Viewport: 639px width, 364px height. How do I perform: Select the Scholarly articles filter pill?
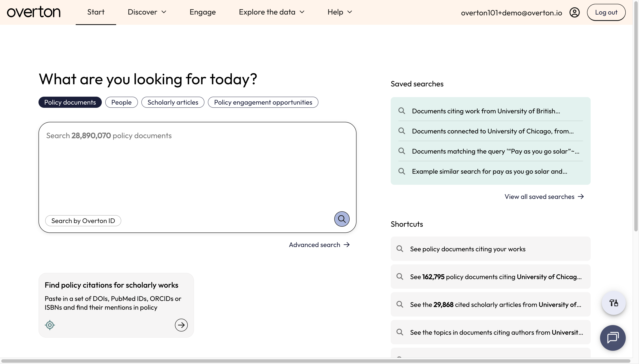pos(173,102)
